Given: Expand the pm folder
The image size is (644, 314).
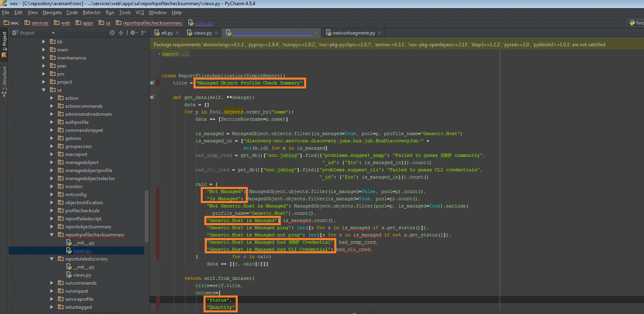Looking at the screenshot, I should pos(44,74).
